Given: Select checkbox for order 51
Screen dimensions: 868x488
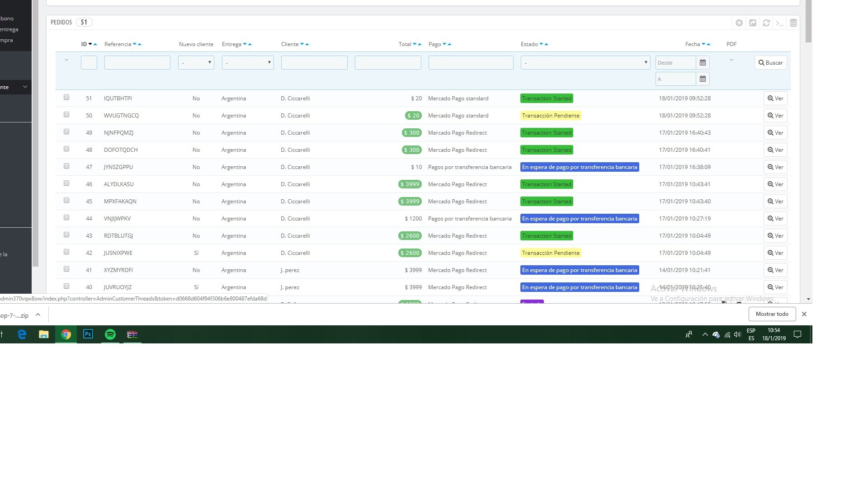Looking at the screenshot, I should coord(66,98).
